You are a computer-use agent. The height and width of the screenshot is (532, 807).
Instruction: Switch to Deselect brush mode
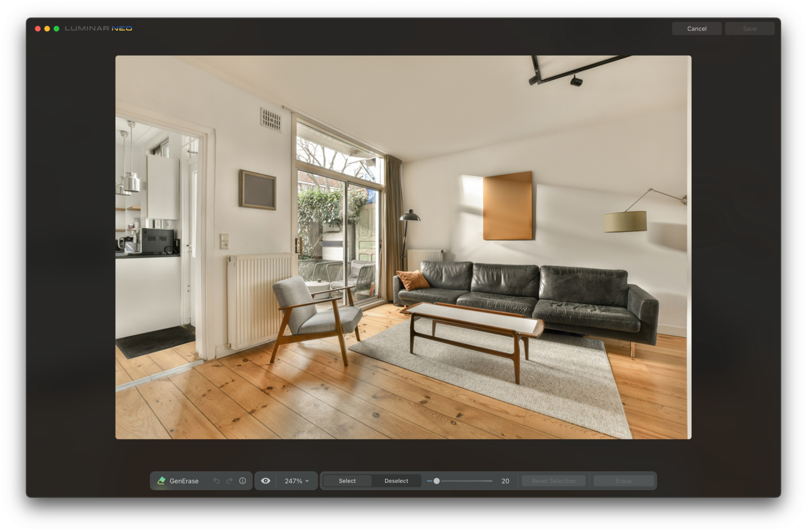coord(396,481)
